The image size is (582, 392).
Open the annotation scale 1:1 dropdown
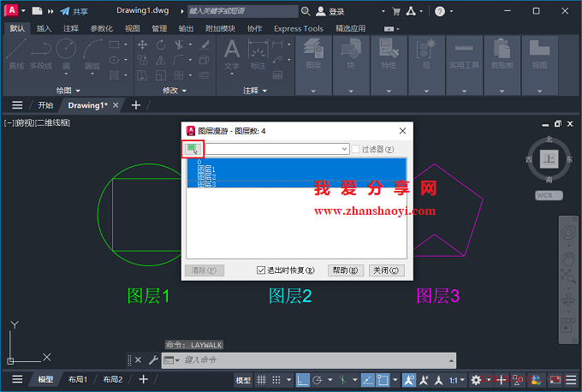pos(457,380)
